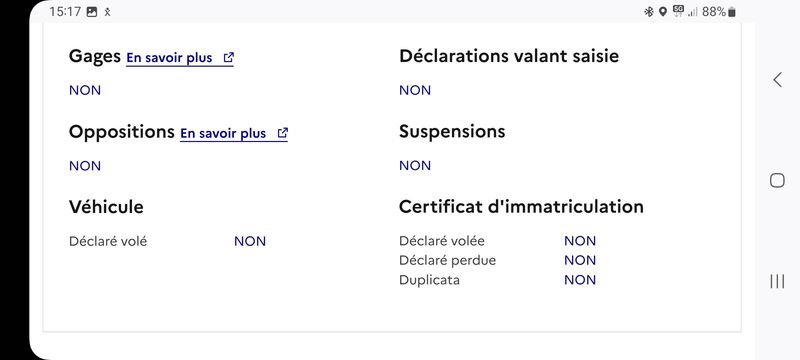Click NON beside Véhicule Déclaré volé
This screenshot has height=360, width=800.
pos(250,241)
